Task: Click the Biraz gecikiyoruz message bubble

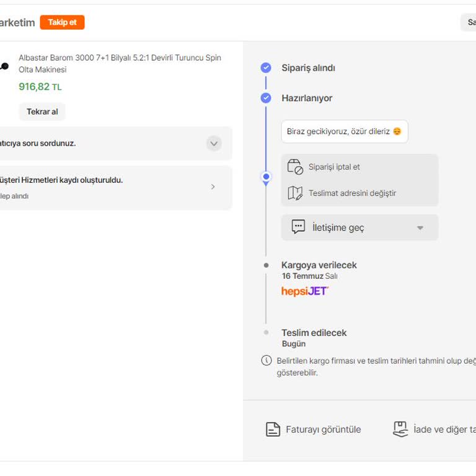Action: (x=345, y=131)
